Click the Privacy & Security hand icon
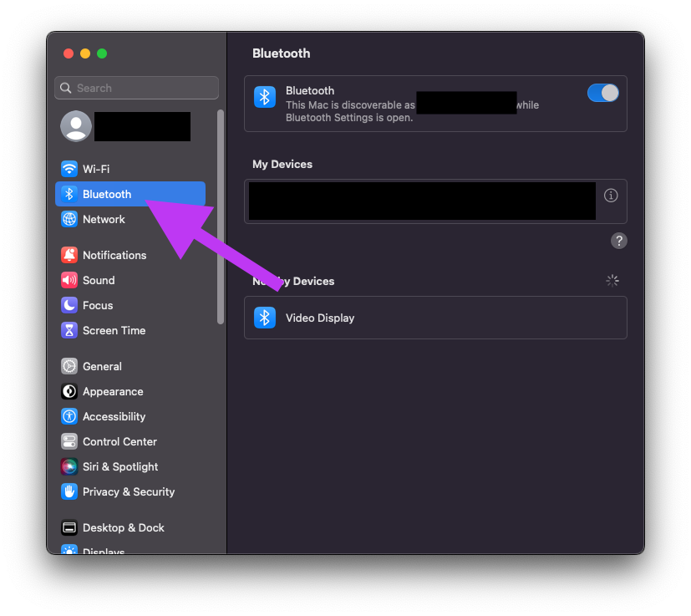The height and width of the screenshot is (616, 691). [x=69, y=491]
